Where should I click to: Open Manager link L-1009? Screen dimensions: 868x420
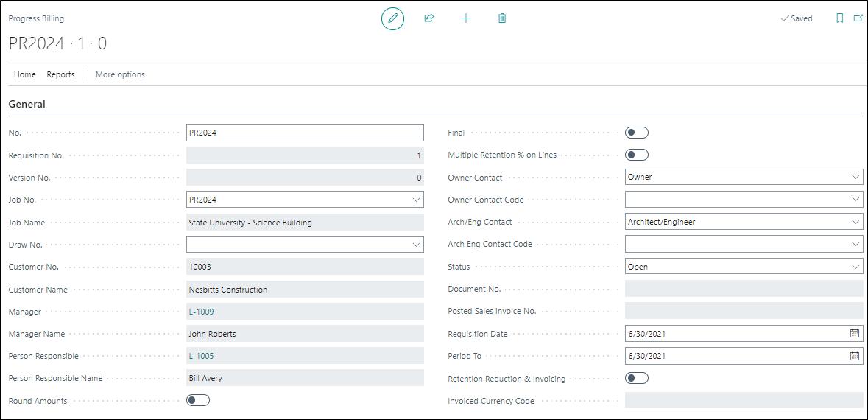[202, 312]
